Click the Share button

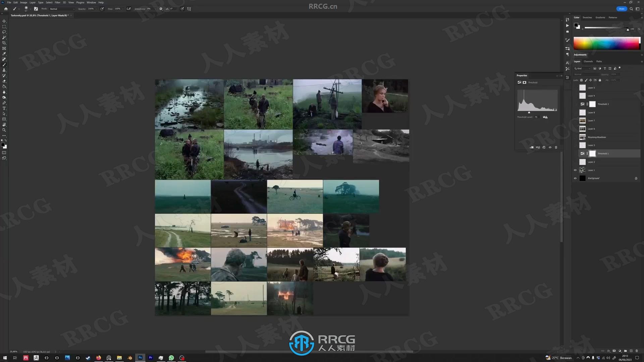coord(622,9)
